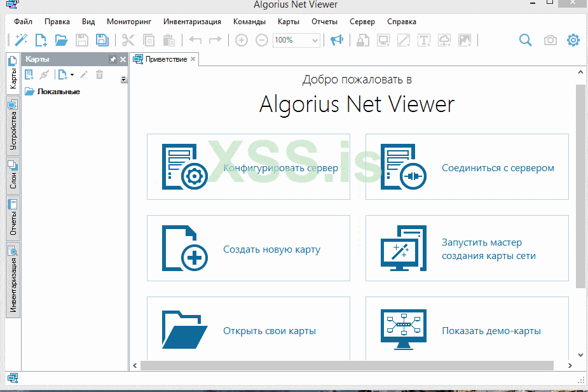The height and width of the screenshot is (392, 588).
Task: Open the Правка menu
Action: pyautogui.click(x=57, y=22)
